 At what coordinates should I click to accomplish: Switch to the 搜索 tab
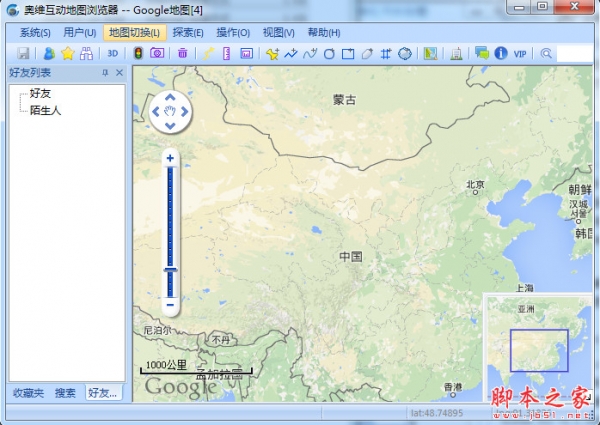click(x=65, y=393)
